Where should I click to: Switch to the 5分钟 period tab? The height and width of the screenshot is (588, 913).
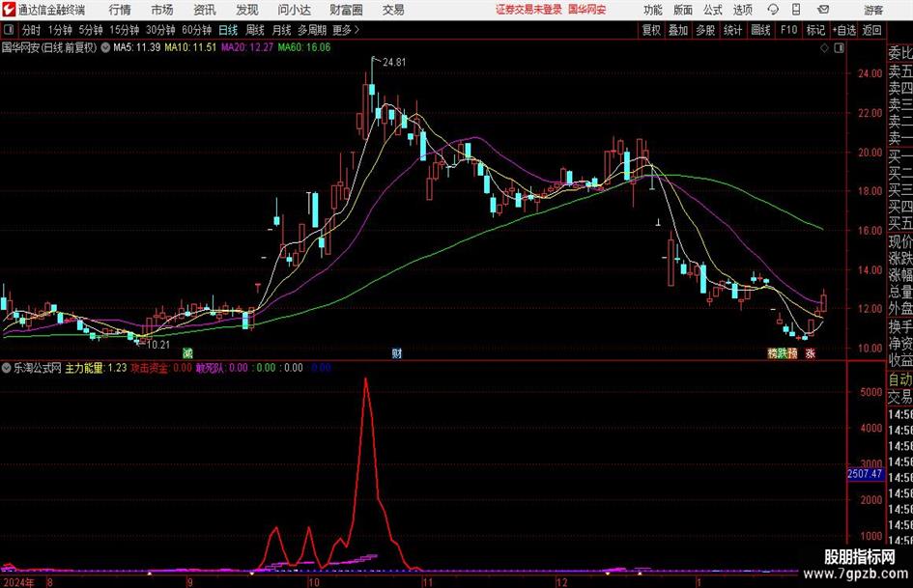tap(91, 30)
